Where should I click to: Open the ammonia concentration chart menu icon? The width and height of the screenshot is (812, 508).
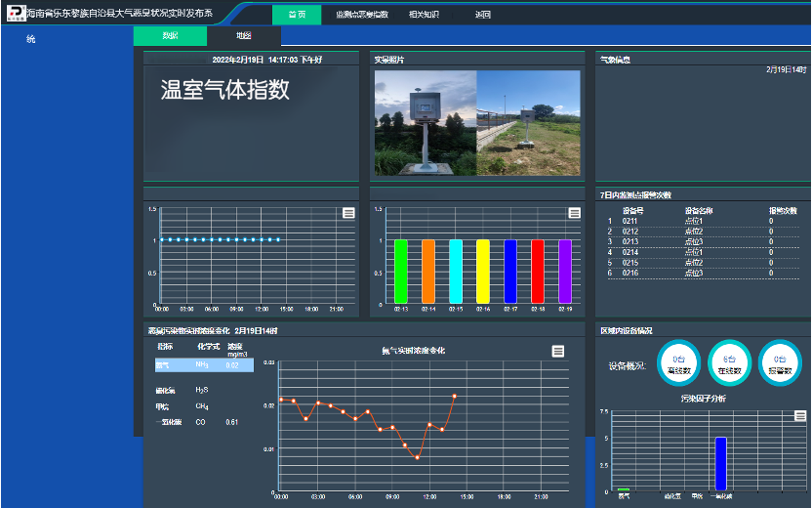coord(557,351)
